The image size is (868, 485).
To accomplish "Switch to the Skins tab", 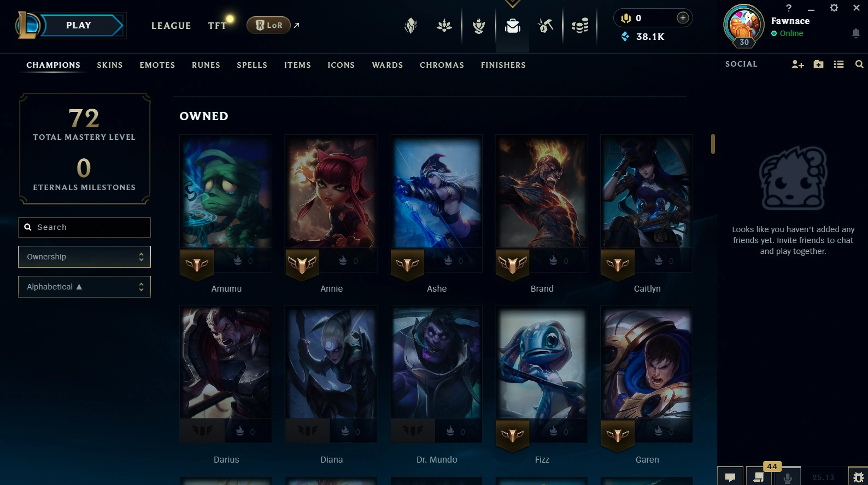I will [110, 65].
